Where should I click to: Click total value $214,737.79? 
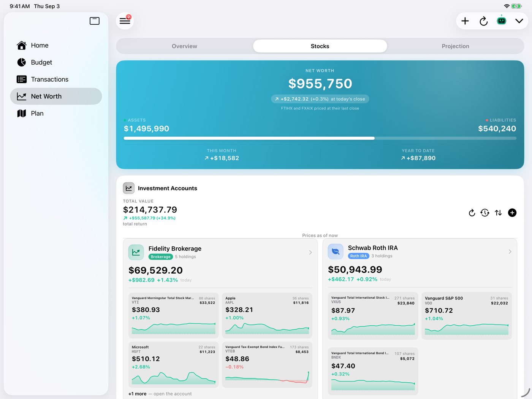(x=150, y=210)
